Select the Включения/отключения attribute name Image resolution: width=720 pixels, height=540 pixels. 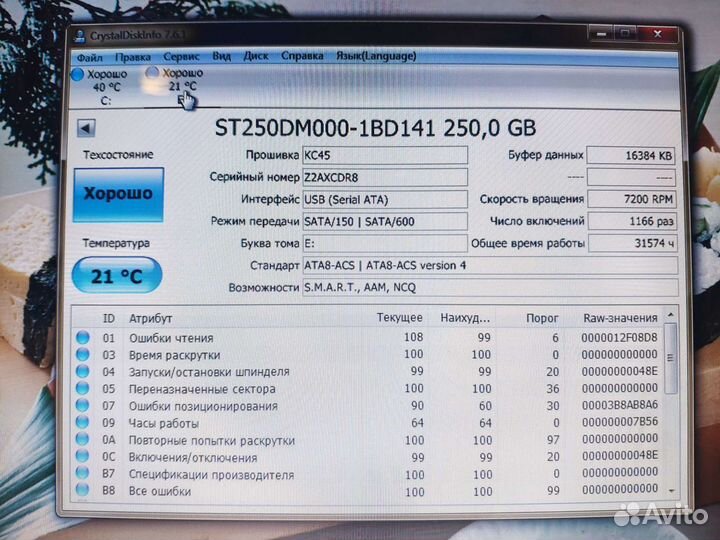[193, 457]
